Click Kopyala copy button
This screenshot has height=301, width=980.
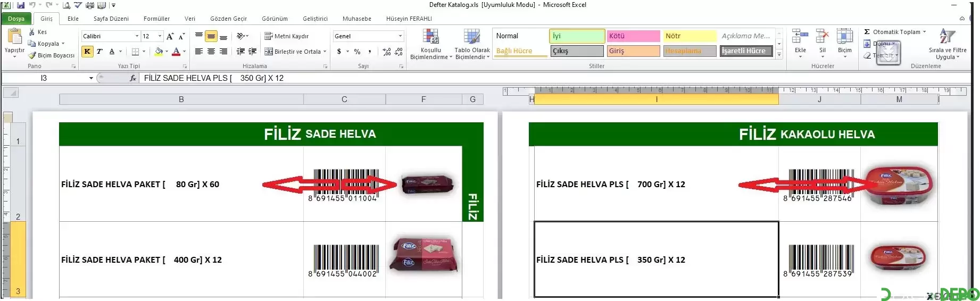pos(46,44)
